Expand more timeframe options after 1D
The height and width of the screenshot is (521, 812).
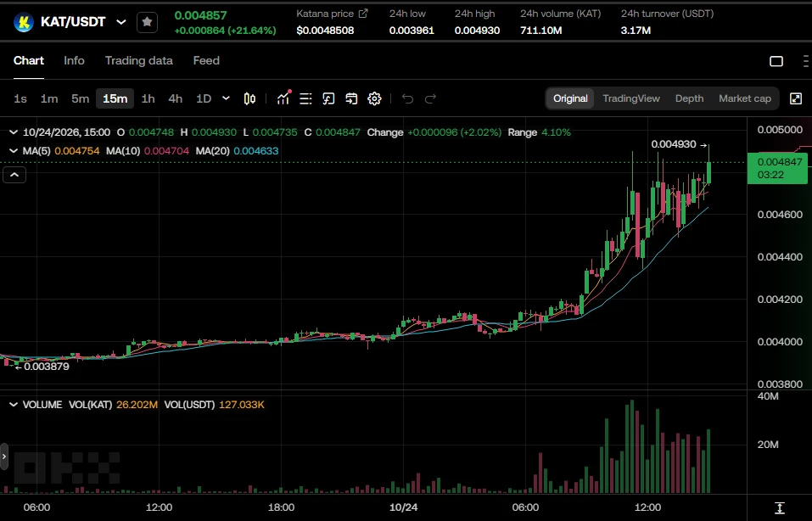pos(226,98)
